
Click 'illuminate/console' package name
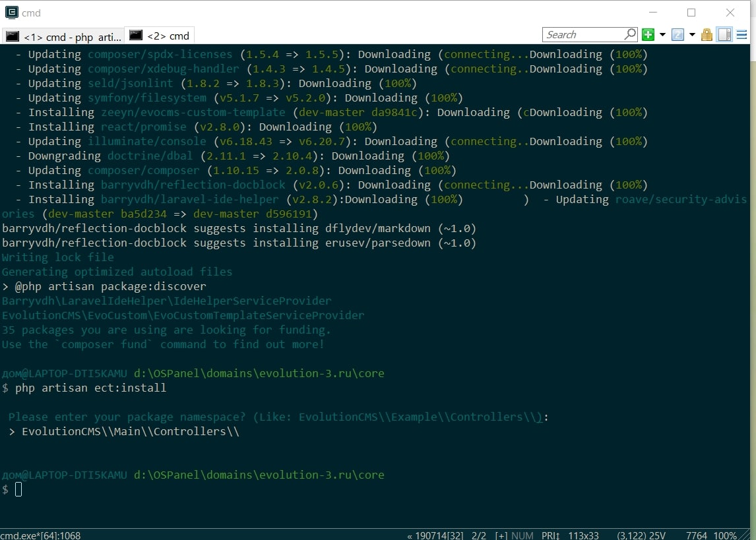pyautogui.click(x=147, y=141)
